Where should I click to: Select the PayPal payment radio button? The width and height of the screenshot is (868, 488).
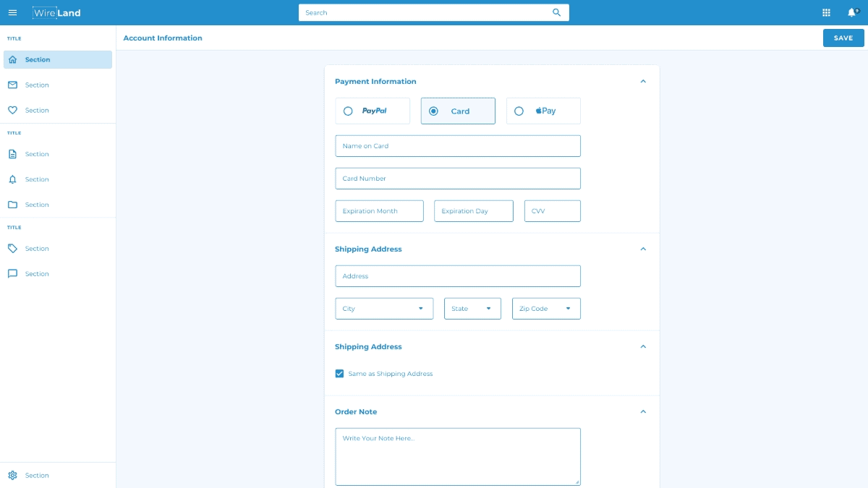348,111
